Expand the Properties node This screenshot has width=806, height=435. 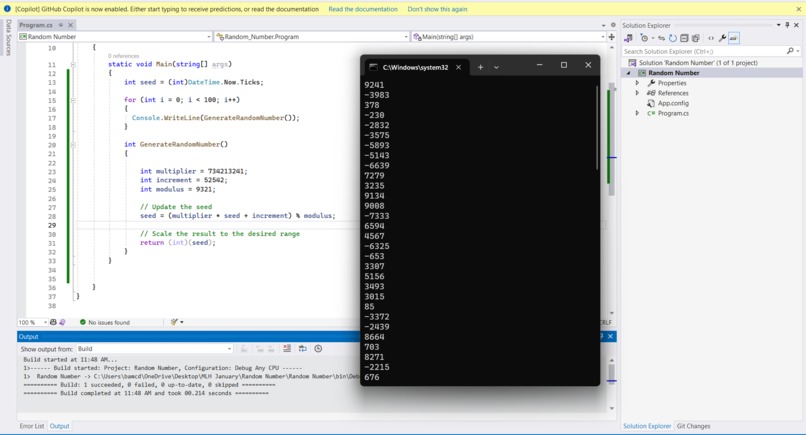(637, 83)
